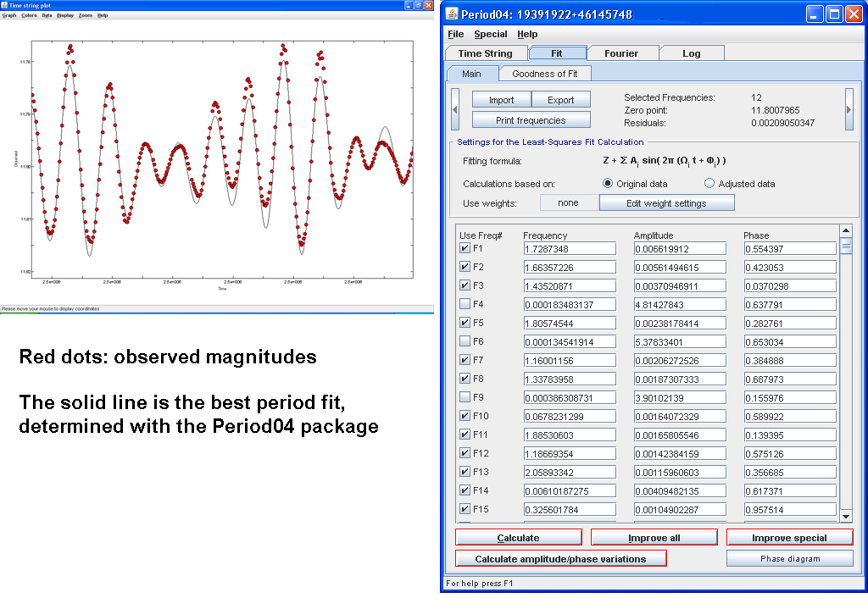Click the F2 amplitude field 0.00561494615

click(x=680, y=267)
